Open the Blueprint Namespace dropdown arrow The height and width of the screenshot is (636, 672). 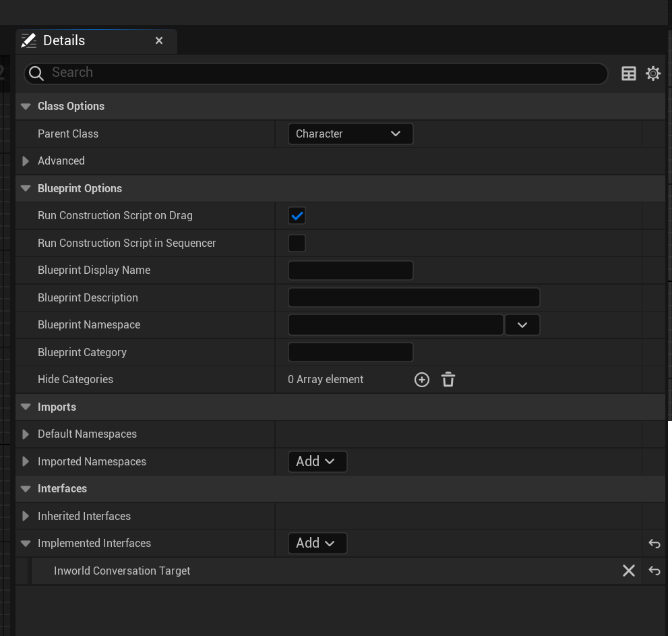click(522, 325)
